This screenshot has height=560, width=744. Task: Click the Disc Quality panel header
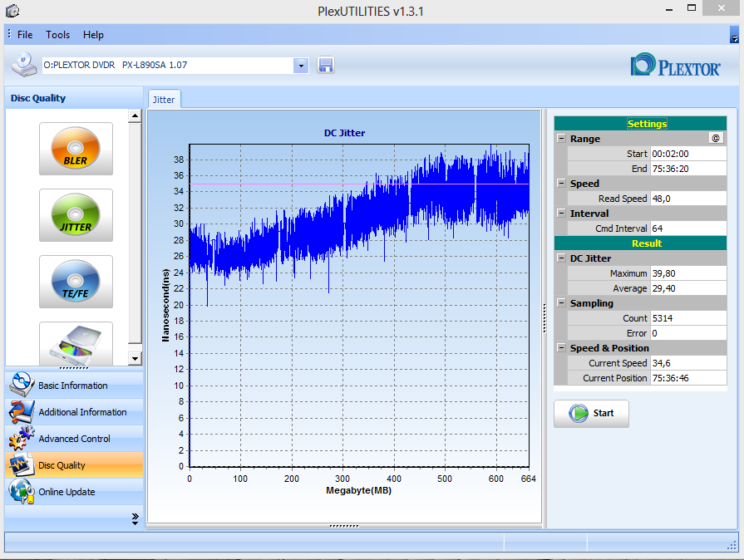point(74,98)
